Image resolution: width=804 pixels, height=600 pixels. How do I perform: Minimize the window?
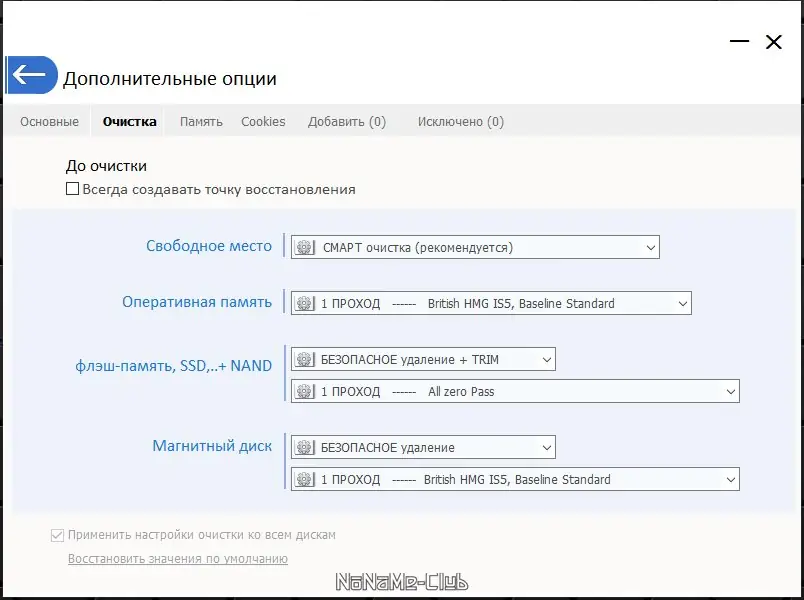coord(739,41)
